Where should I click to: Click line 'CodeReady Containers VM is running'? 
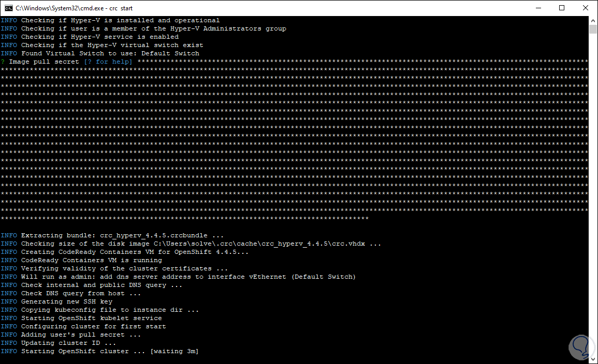coord(81,261)
